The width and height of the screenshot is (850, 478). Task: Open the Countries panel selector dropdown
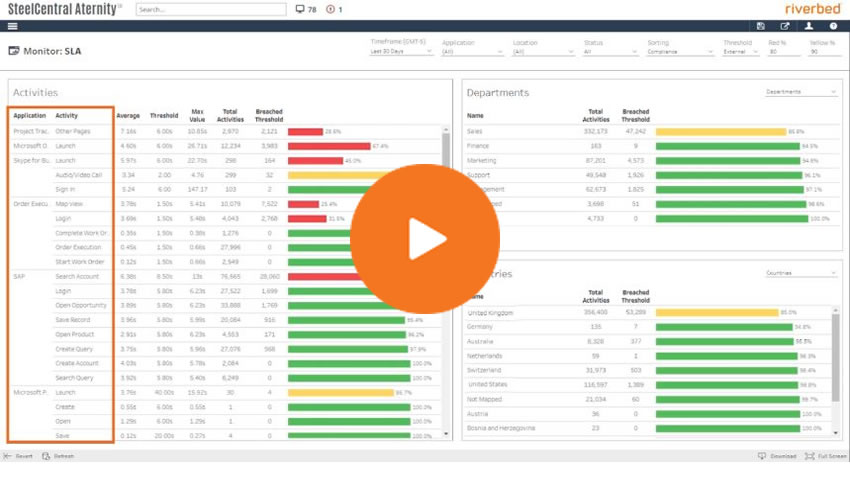(x=801, y=273)
